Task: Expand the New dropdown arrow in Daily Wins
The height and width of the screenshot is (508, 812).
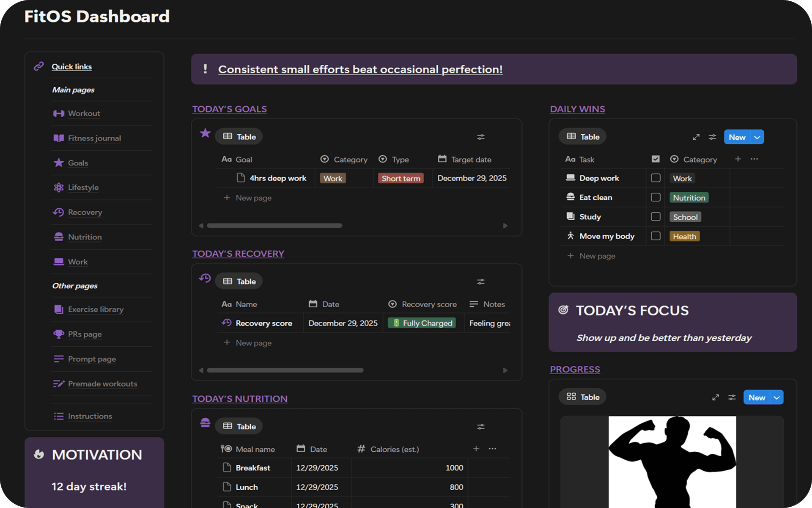Action: 757,137
